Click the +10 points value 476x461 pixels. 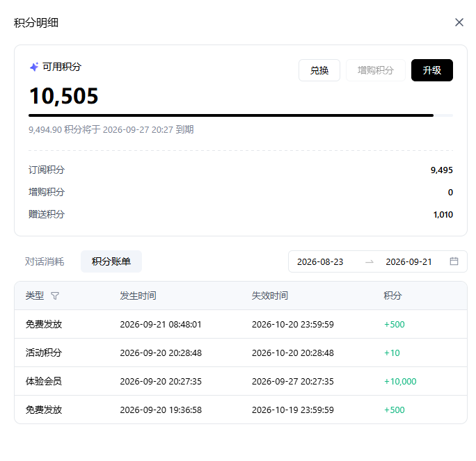click(x=392, y=353)
